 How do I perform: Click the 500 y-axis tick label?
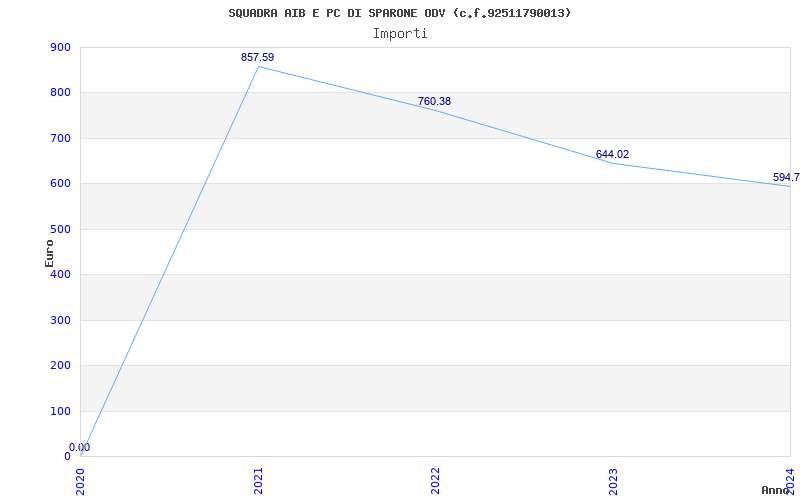(60, 229)
